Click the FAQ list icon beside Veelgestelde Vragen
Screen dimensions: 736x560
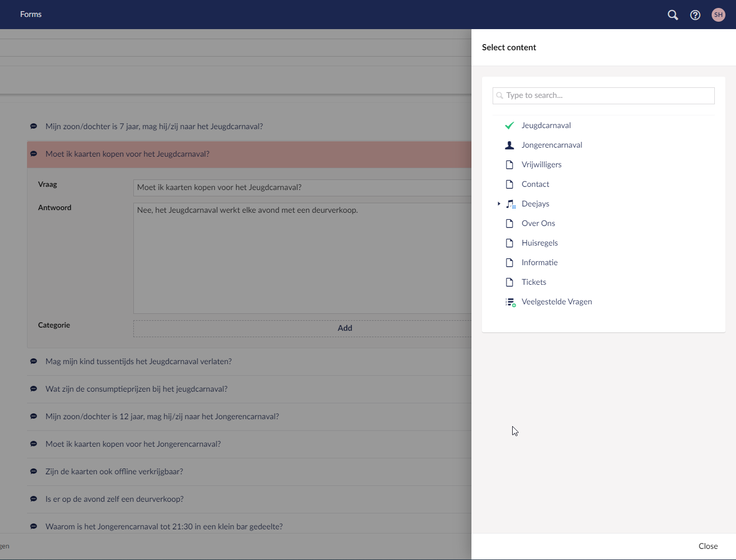(x=511, y=302)
